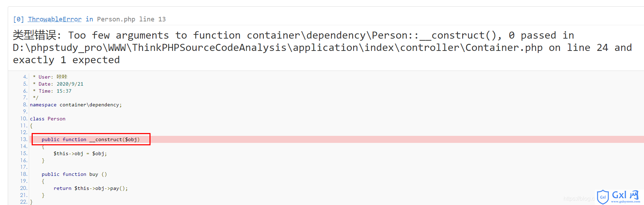Click the public function buy () line
The height and width of the screenshot is (205, 644).
[74, 174]
